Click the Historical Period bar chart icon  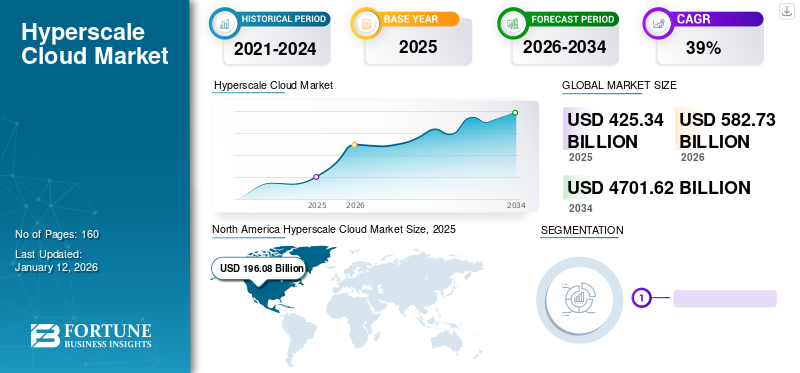pos(224,23)
